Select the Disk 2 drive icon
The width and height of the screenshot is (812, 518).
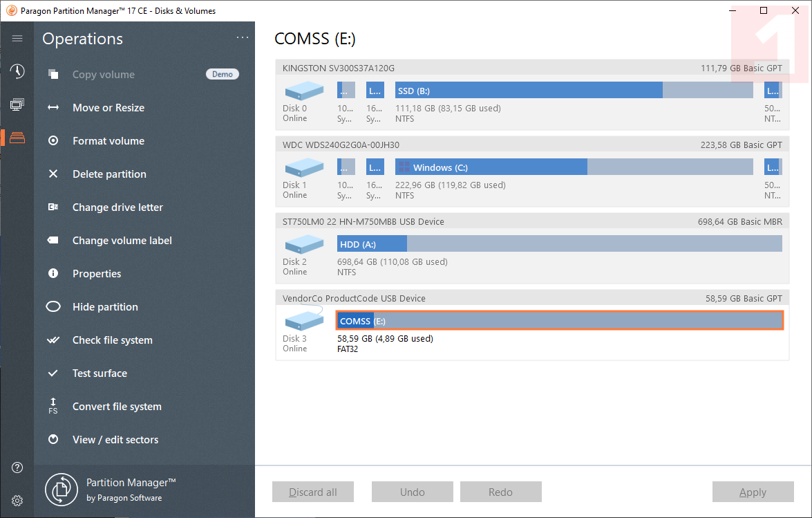pyautogui.click(x=304, y=244)
